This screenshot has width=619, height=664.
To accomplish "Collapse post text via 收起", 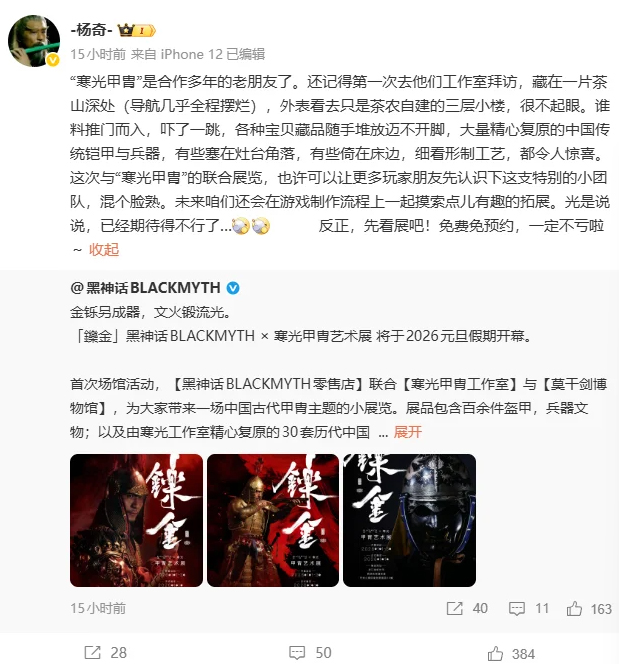I will [104, 250].
